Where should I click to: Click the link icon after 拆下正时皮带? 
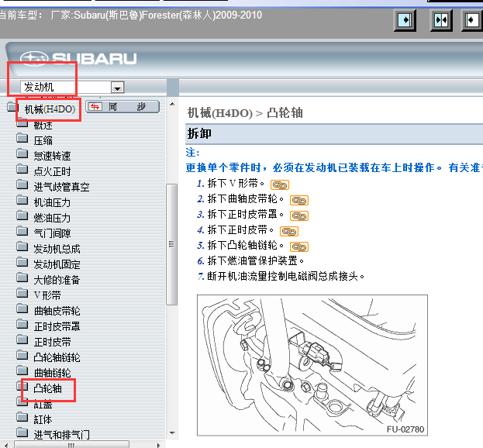289,231
